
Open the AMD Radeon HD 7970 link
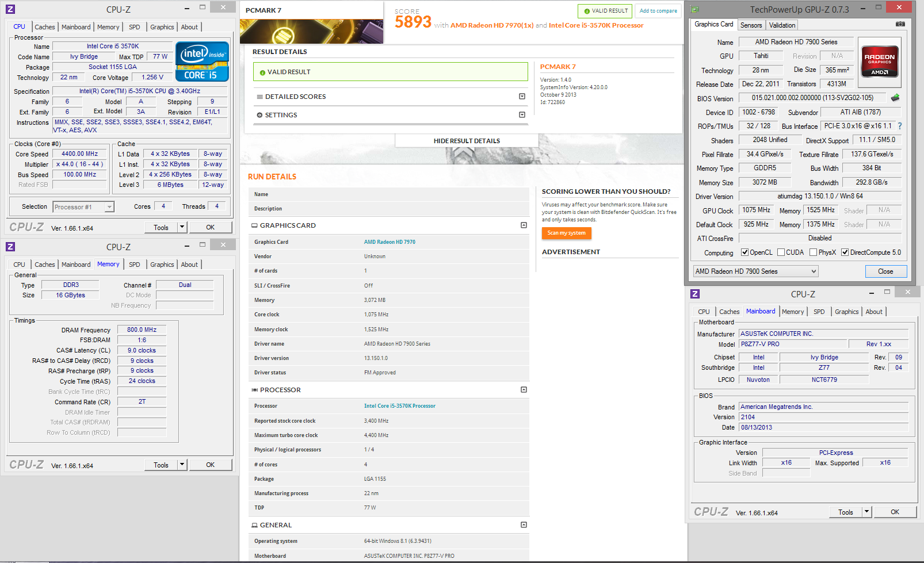(x=390, y=242)
